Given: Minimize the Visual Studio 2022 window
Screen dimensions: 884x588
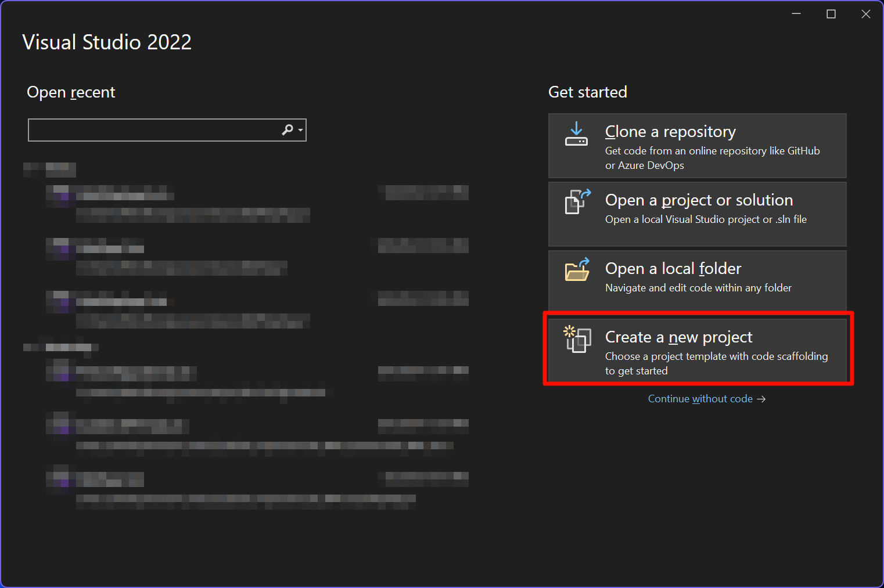Looking at the screenshot, I should pyautogui.click(x=796, y=14).
